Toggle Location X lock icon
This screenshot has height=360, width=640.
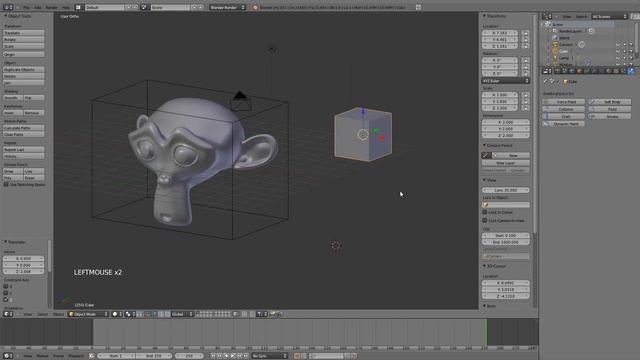[x=526, y=33]
